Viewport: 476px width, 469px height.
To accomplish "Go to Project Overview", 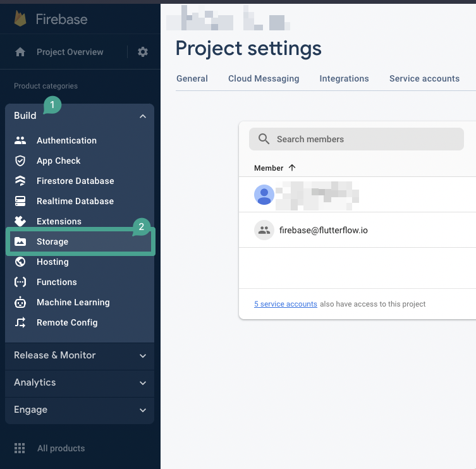I will point(70,52).
